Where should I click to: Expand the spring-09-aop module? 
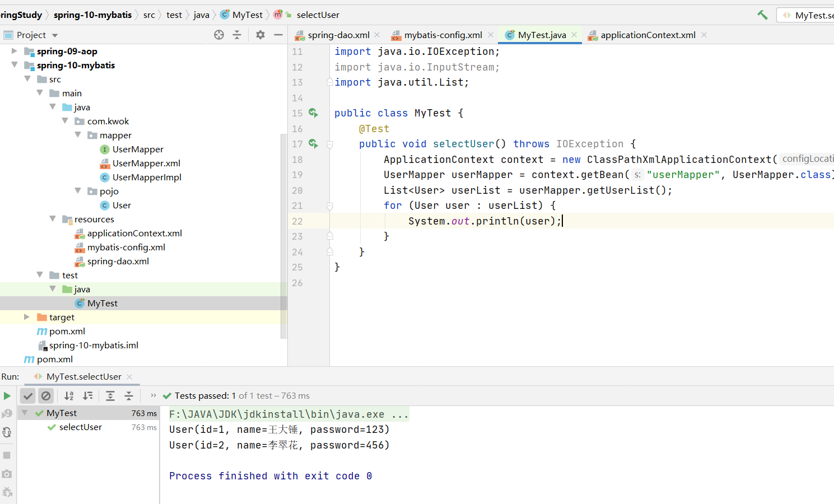15,51
